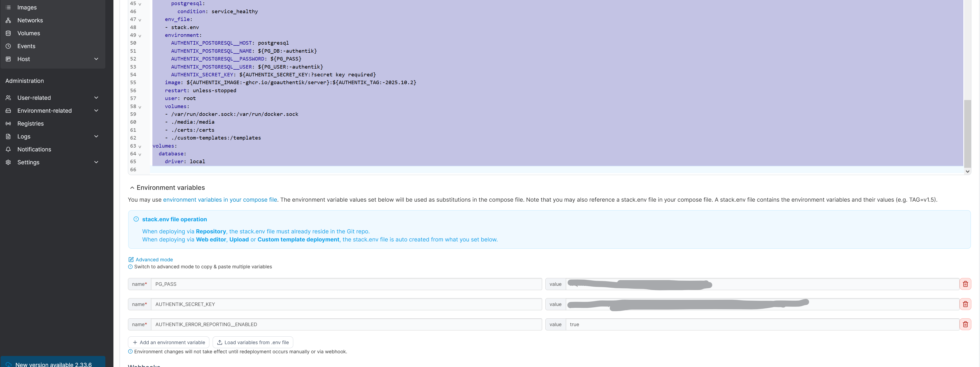Image resolution: width=980 pixels, height=367 pixels.
Task: Open the Images menu item
Action: pyautogui.click(x=27, y=7)
